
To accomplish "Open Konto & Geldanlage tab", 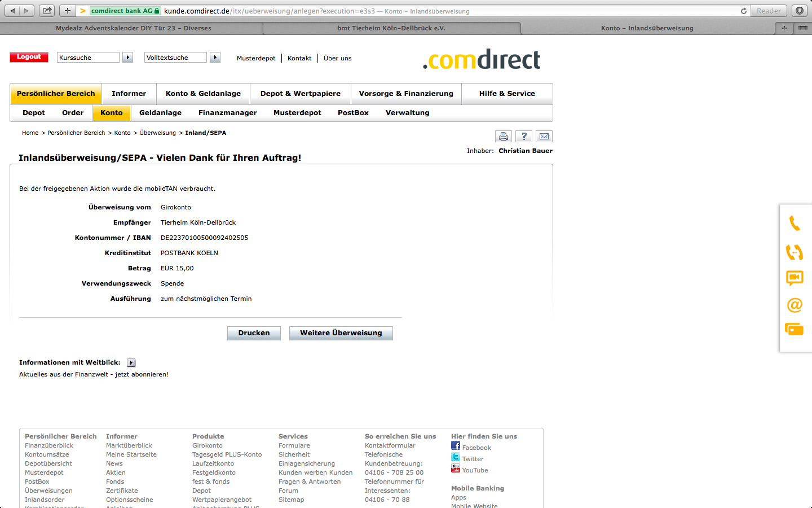I will (203, 94).
